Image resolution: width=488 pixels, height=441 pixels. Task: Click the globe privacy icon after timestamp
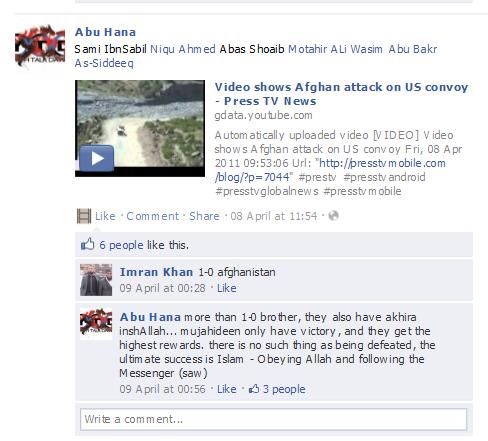333,216
